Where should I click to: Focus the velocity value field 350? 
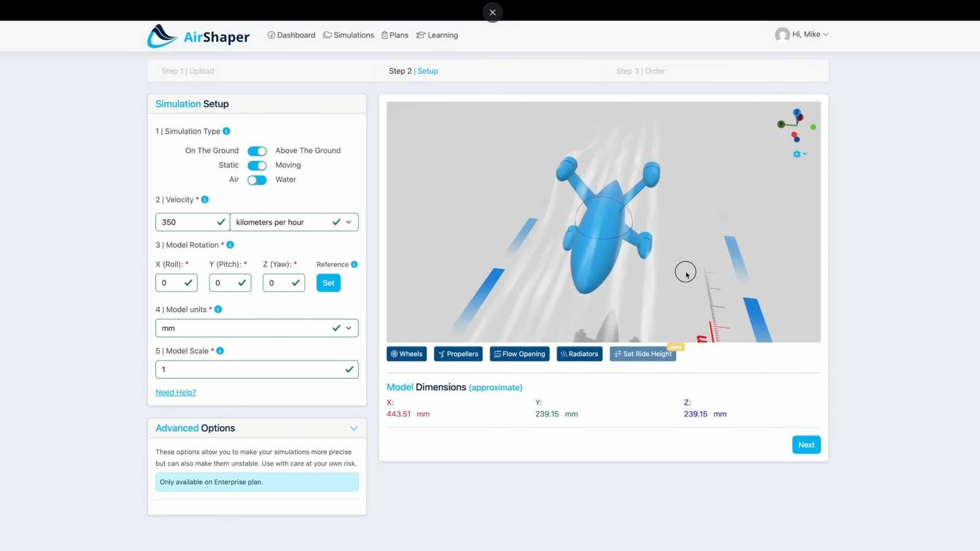192,222
